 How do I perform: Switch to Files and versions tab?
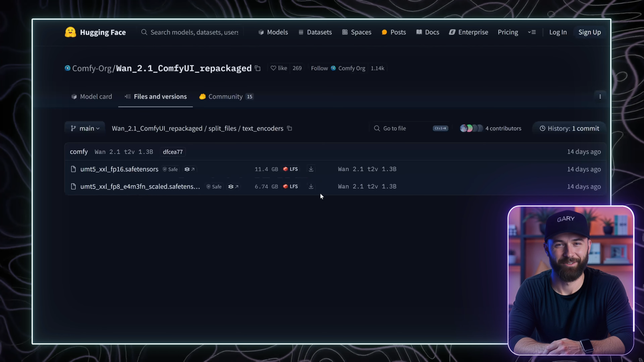pos(156,97)
